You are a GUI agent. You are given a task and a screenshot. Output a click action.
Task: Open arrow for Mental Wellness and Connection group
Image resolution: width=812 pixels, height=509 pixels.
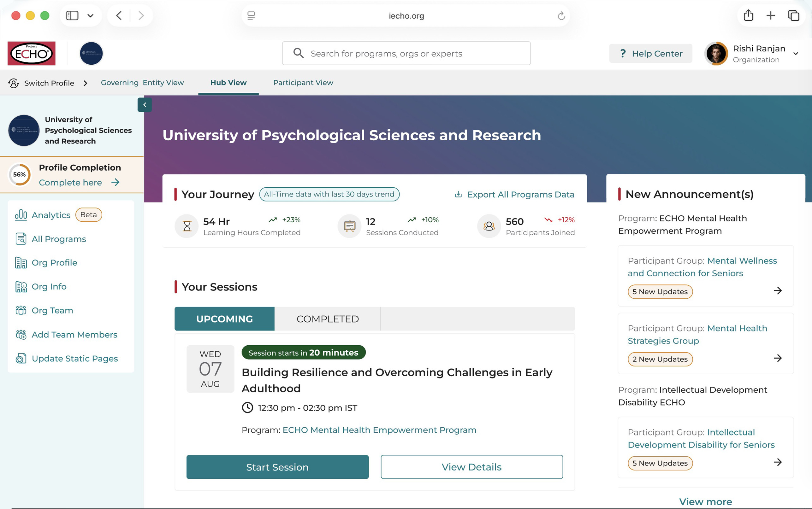click(778, 290)
